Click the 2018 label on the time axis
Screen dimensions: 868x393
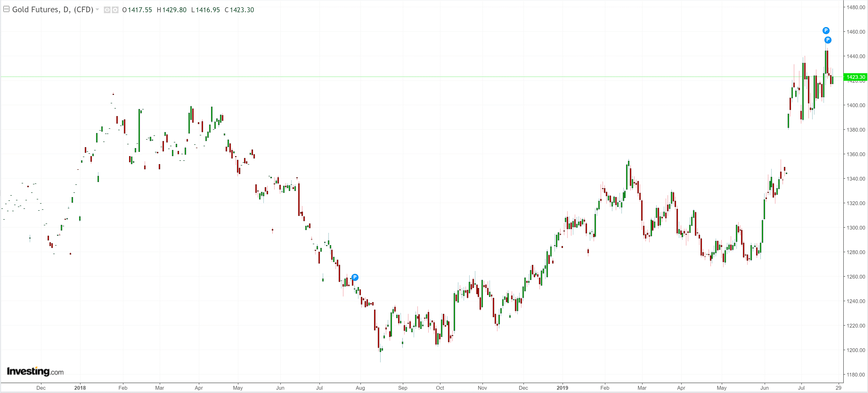point(80,388)
